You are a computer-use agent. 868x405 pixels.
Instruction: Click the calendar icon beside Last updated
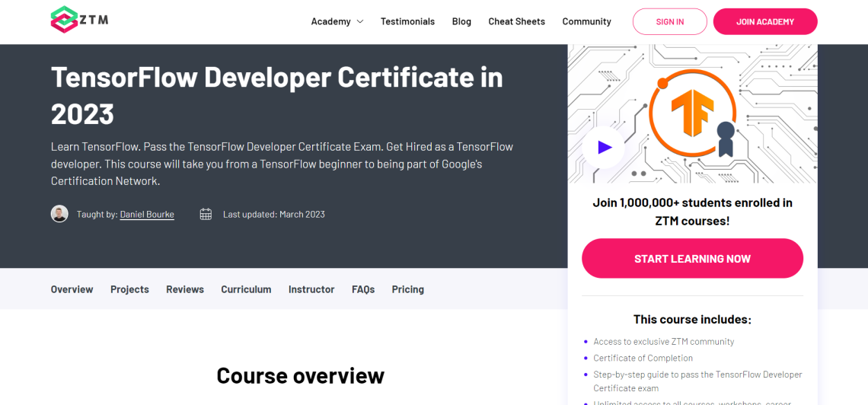tap(206, 214)
